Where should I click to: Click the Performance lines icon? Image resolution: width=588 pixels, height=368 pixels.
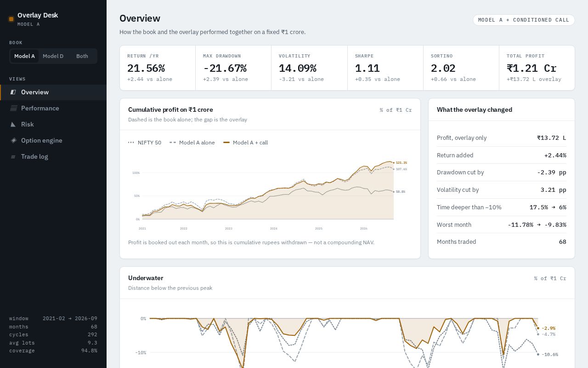(x=13, y=108)
